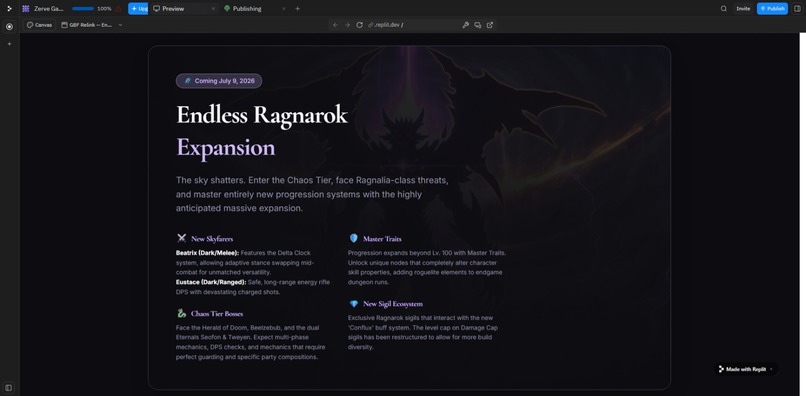Click the comet icon in Coming July badge
The width and height of the screenshot is (806, 396).
(x=187, y=81)
